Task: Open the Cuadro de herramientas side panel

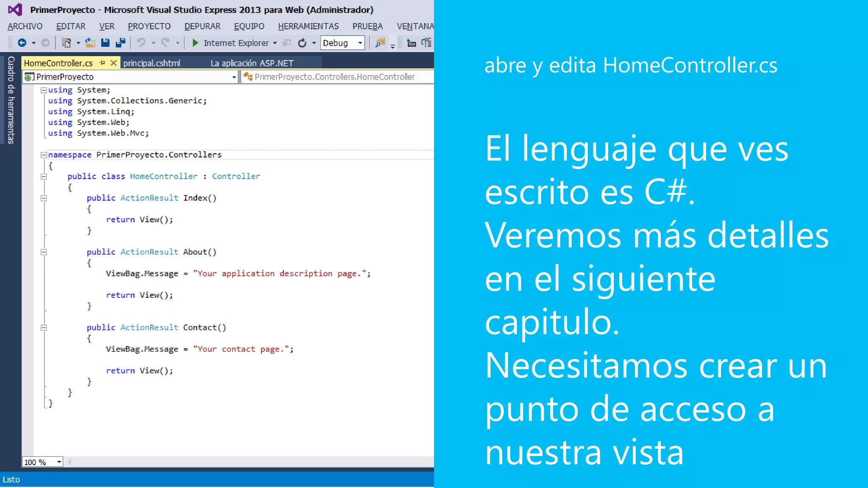Action: 11,100
